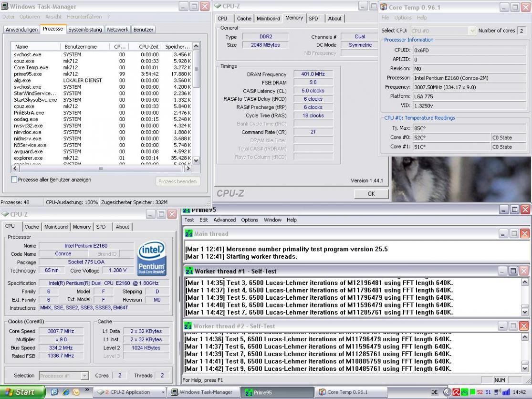
Task: Click the network signal tray icon
Action: pyautogui.click(x=506, y=392)
